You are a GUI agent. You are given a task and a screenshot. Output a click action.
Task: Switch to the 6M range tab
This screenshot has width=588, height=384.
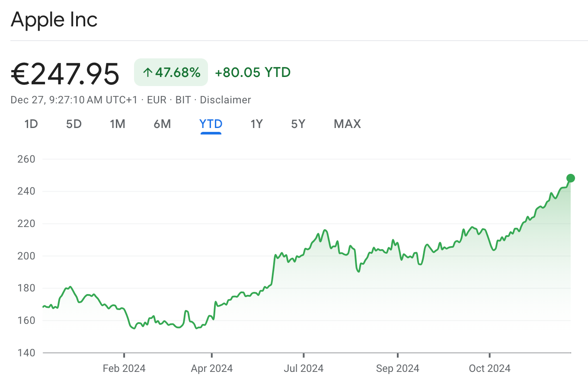(163, 125)
